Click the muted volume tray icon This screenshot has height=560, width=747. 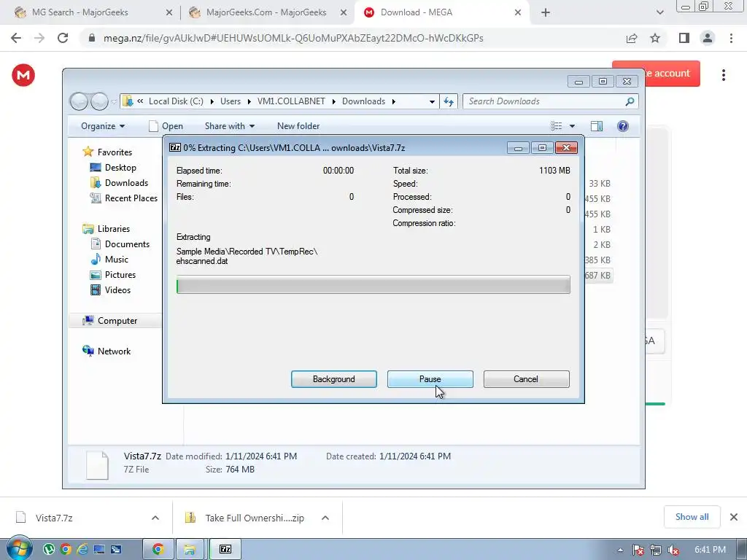[x=673, y=550]
